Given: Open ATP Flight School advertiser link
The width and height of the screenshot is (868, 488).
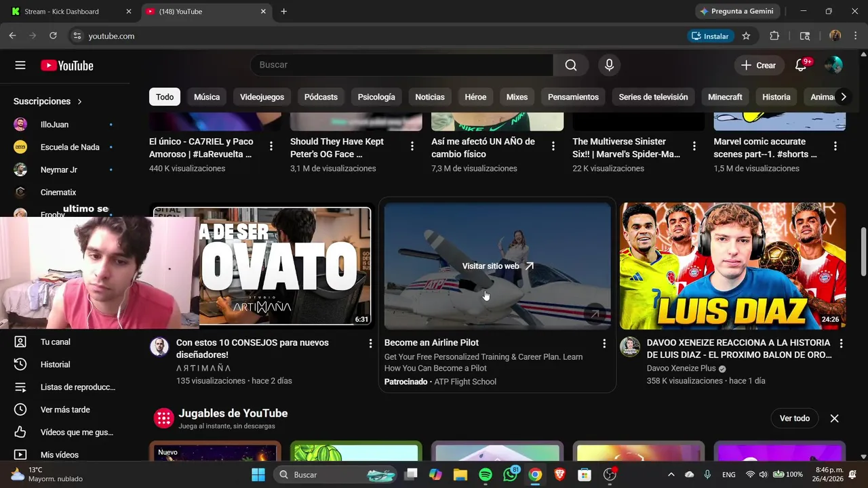Looking at the screenshot, I should point(465,382).
